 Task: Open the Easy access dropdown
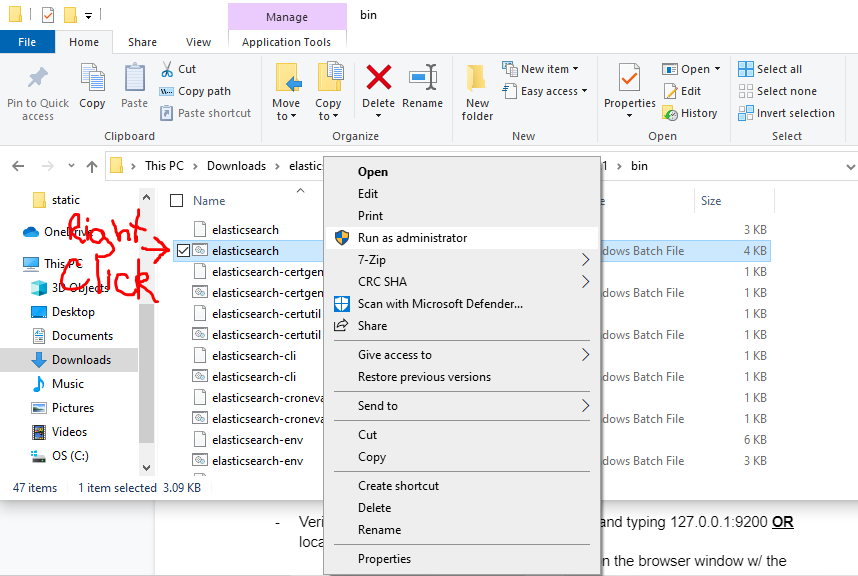584,91
